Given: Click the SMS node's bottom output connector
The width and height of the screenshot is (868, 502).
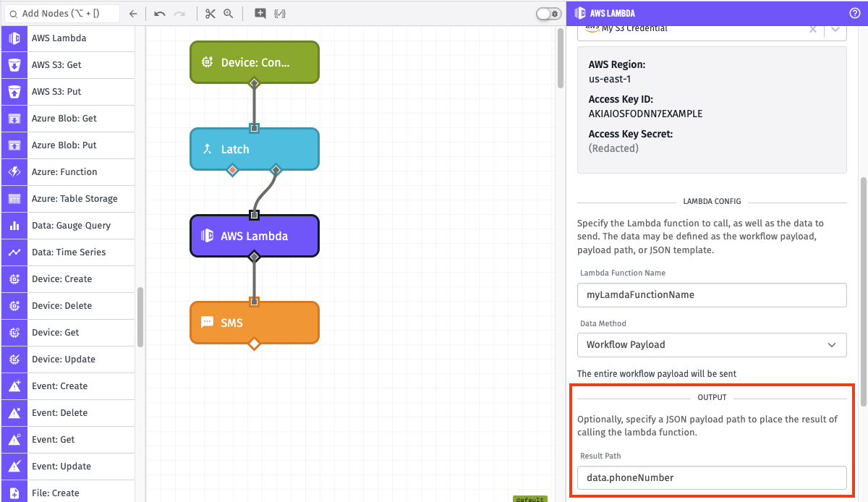Looking at the screenshot, I should click(x=254, y=344).
